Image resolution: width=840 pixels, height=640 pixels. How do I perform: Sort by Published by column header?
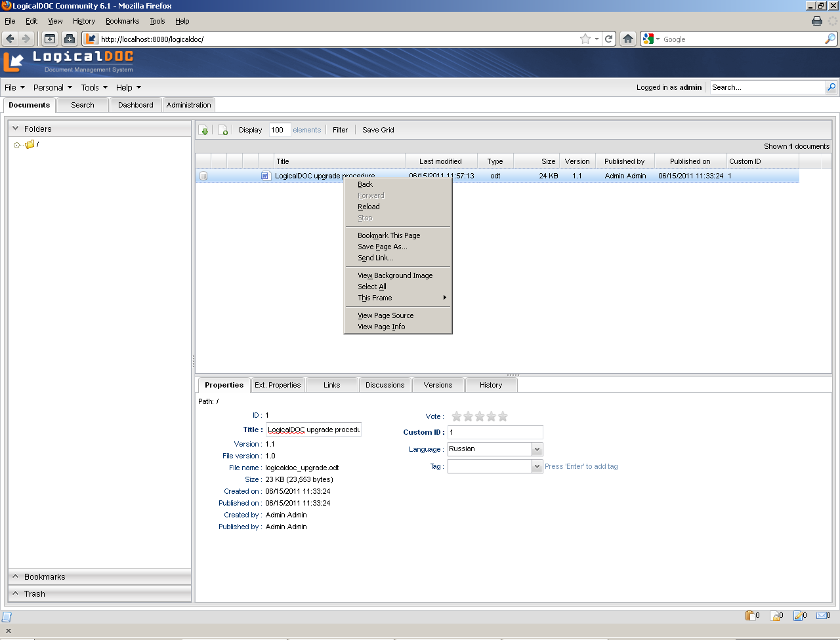[624, 161]
